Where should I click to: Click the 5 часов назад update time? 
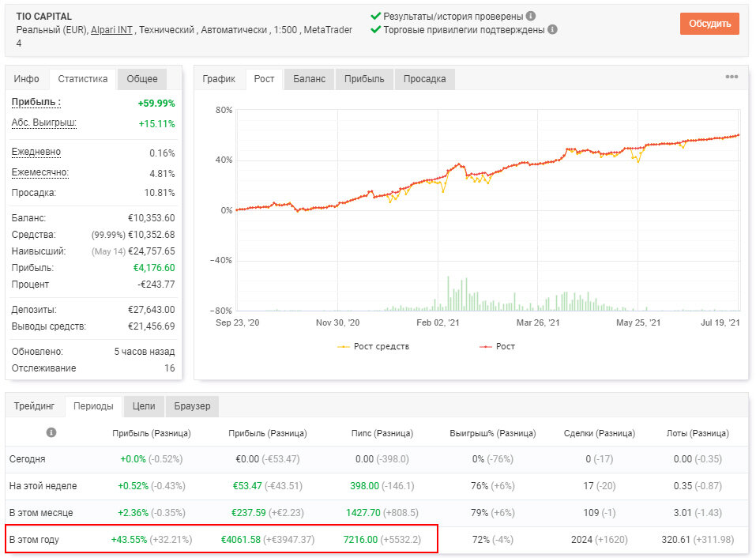click(144, 352)
